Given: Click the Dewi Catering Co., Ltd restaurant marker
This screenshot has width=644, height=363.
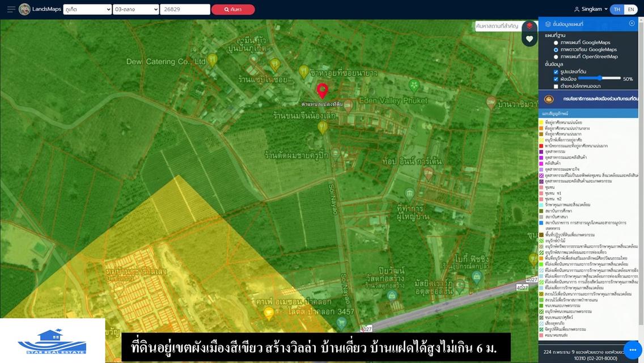Looking at the screenshot, I should tap(213, 60).
